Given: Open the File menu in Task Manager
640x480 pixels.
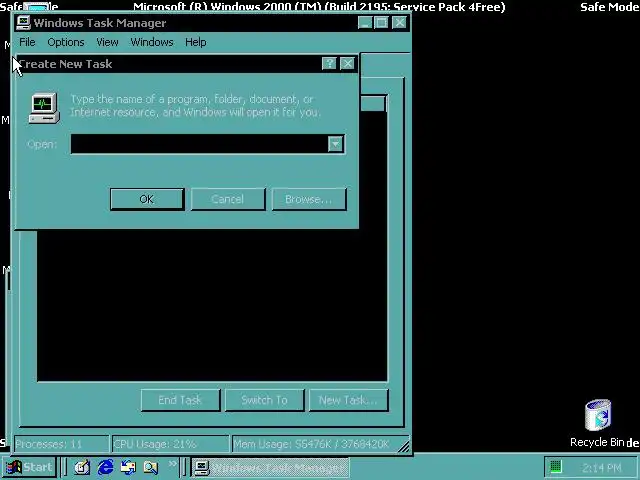Looking at the screenshot, I should click(x=27, y=42).
